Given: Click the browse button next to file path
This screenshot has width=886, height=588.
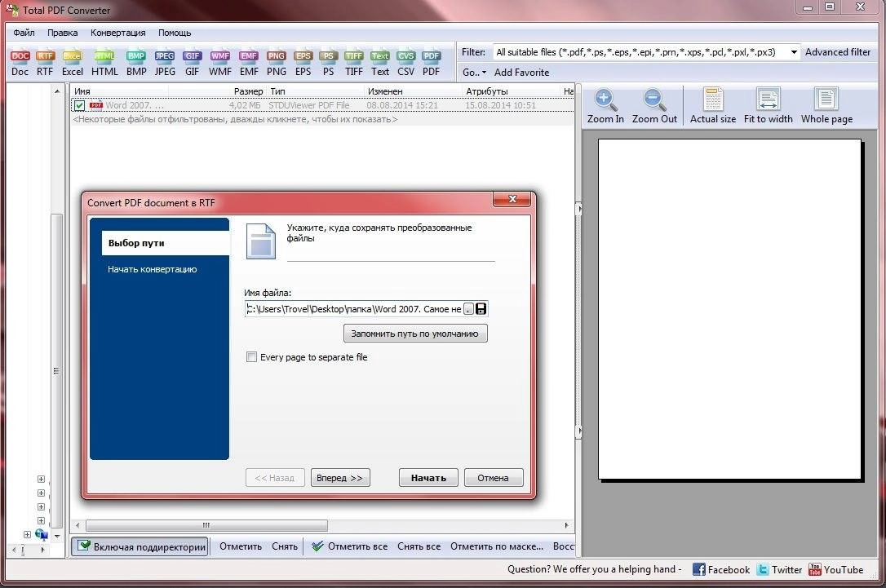Looking at the screenshot, I should (469, 309).
